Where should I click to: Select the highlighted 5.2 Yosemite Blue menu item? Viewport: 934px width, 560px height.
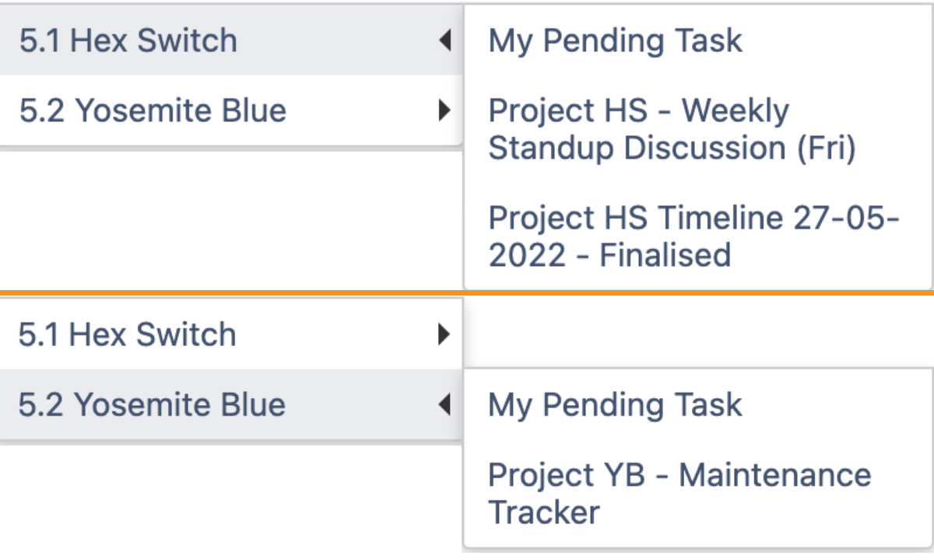point(152,404)
